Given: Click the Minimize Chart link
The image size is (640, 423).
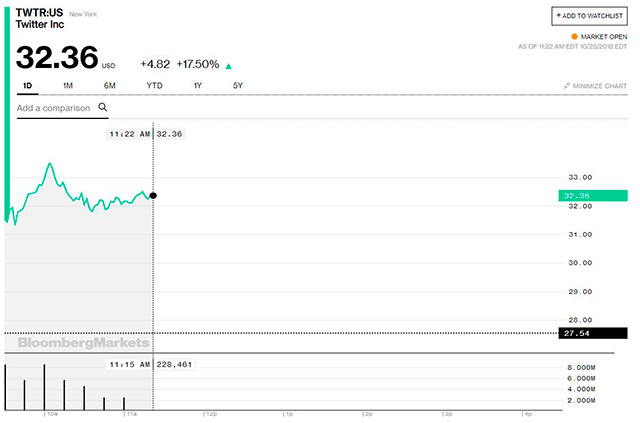Looking at the screenshot, I should 596,86.
